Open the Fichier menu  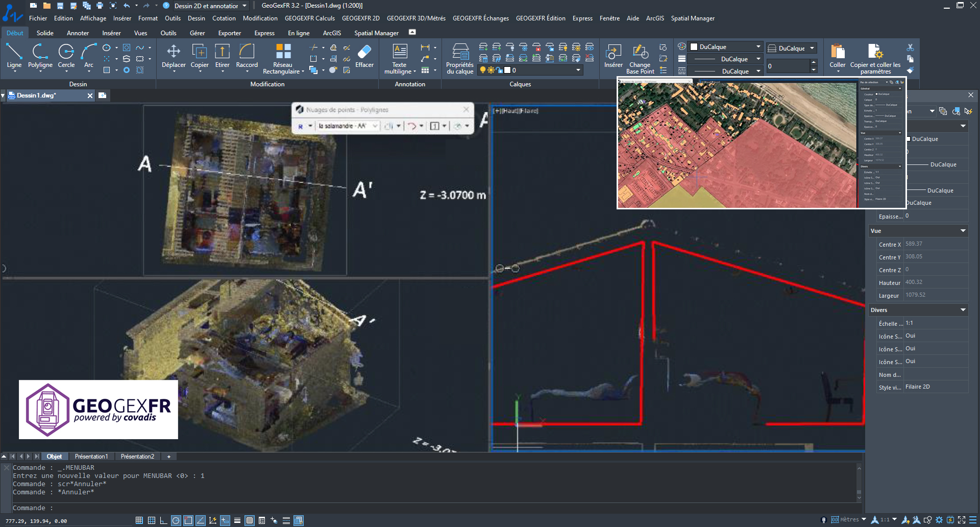tap(38, 18)
